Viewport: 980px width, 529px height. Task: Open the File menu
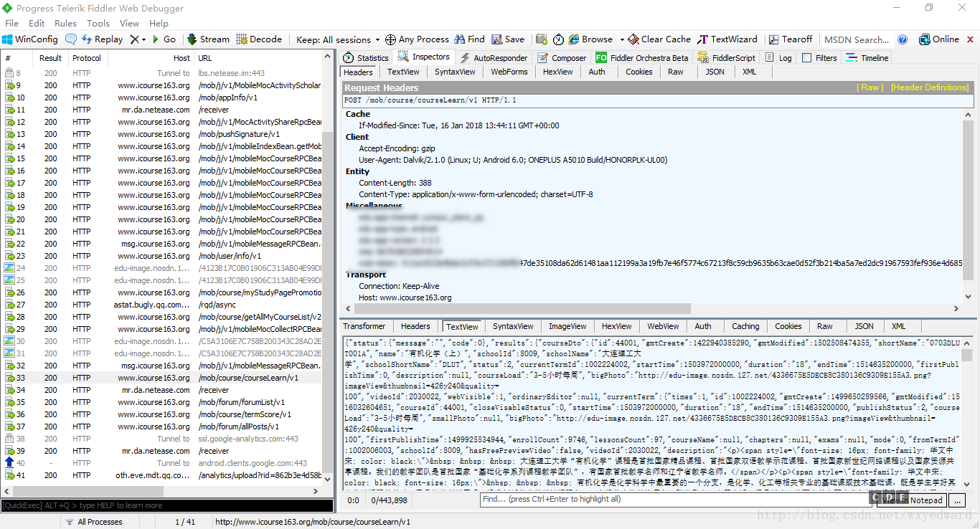[x=12, y=23]
